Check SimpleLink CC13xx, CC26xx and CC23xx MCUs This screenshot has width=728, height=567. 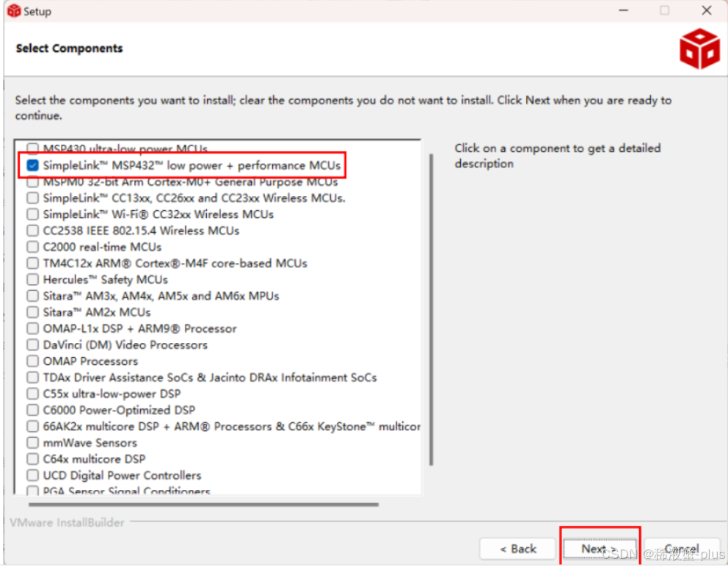point(32,198)
